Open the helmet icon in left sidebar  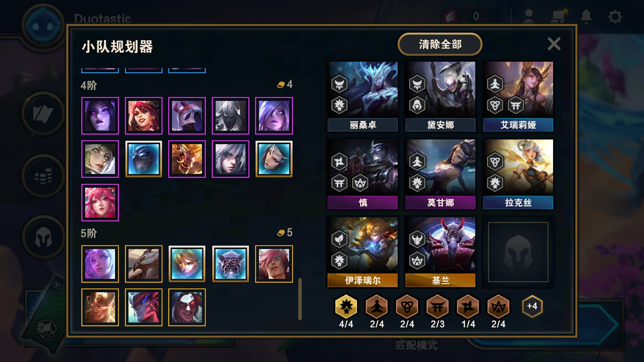click(44, 237)
